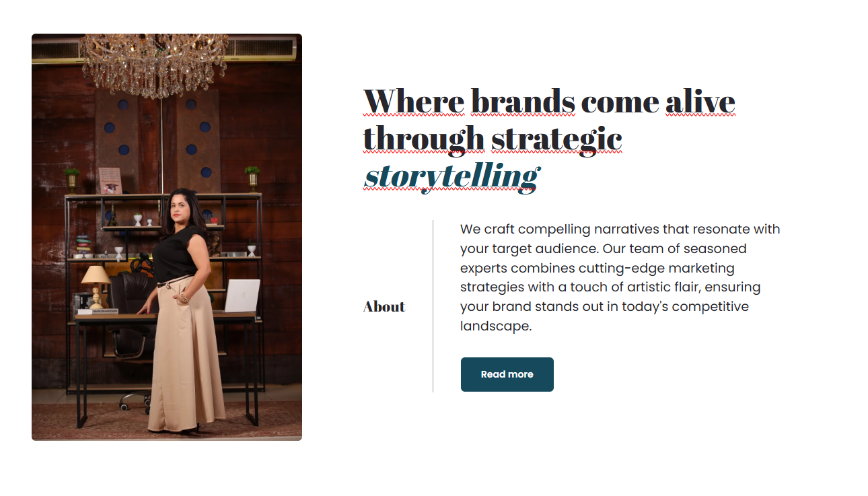
Task: Click the crystal chandelier in the photo
Action: (154, 64)
